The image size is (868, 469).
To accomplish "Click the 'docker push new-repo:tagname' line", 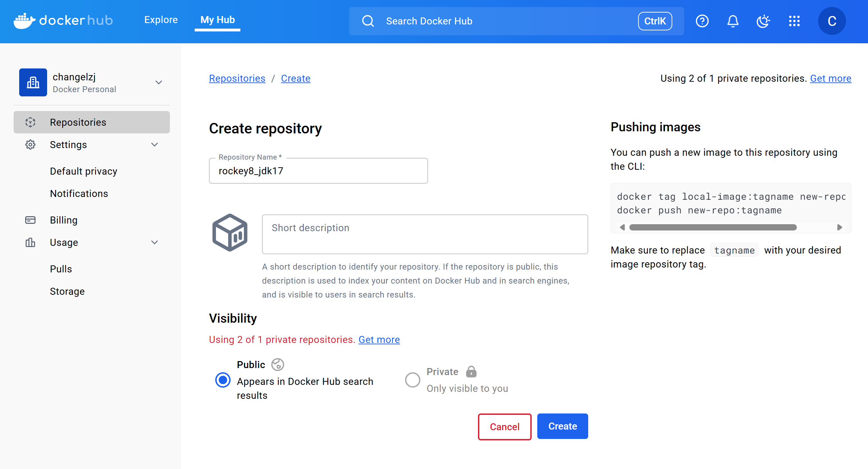I will coord(699,210).
